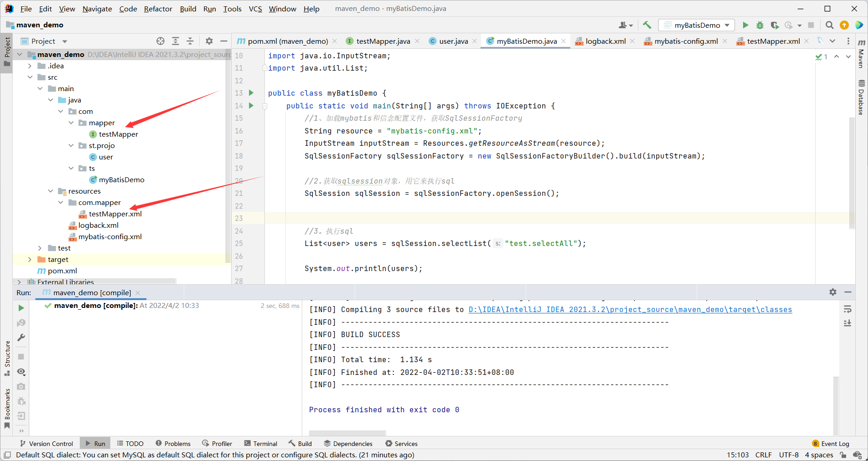Open Version Control tool window
868x461 pixels.
click(x=46, y=444)
